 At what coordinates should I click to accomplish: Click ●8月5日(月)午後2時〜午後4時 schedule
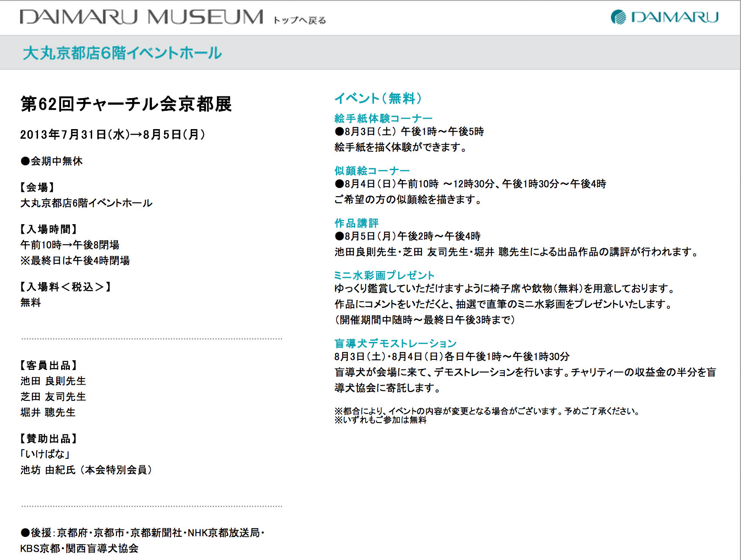(408, 236)
